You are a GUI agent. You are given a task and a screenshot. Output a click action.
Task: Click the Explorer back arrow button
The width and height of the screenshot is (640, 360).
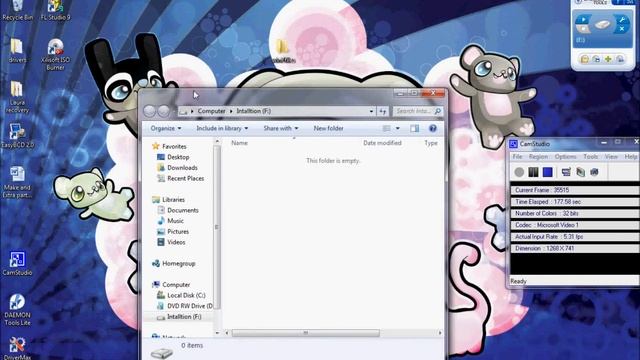click(150, 111)
